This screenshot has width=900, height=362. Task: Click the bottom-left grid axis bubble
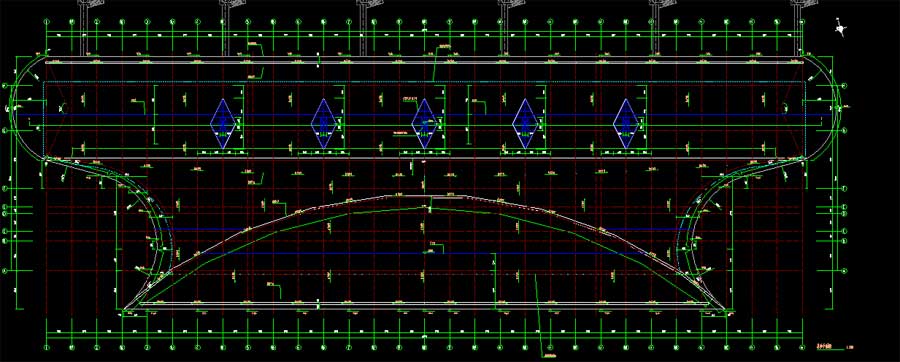(x=47, y=347)
